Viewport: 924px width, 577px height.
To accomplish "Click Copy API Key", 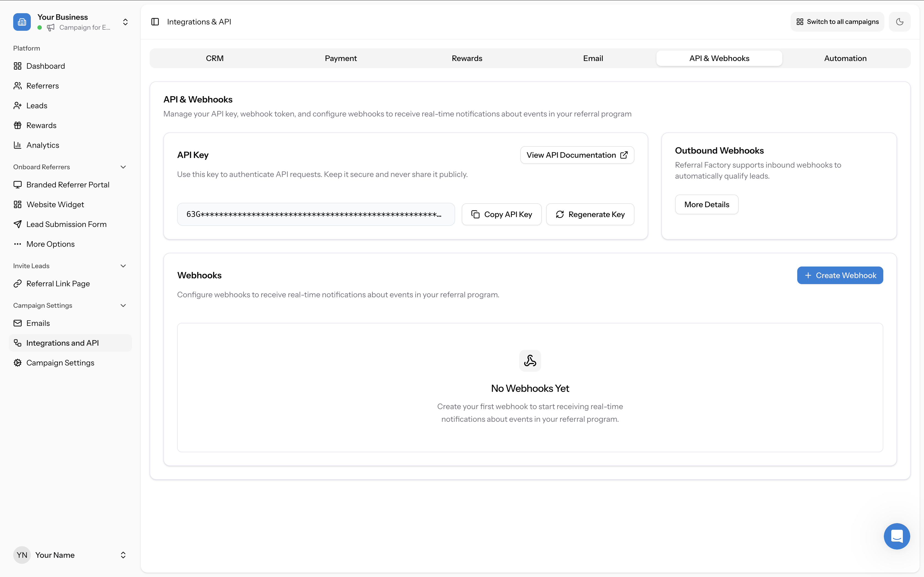I will point(501,214).
